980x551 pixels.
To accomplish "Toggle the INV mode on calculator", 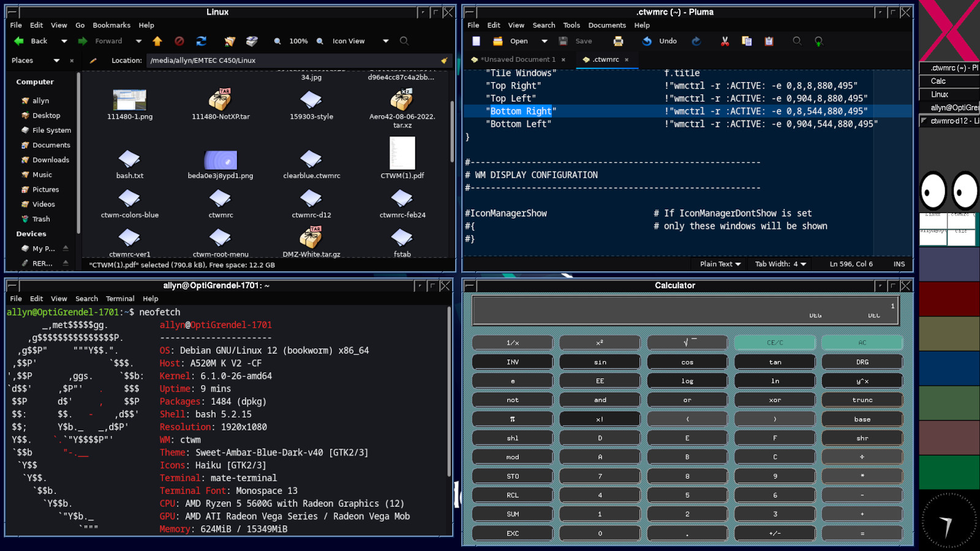I will (513, 362).
